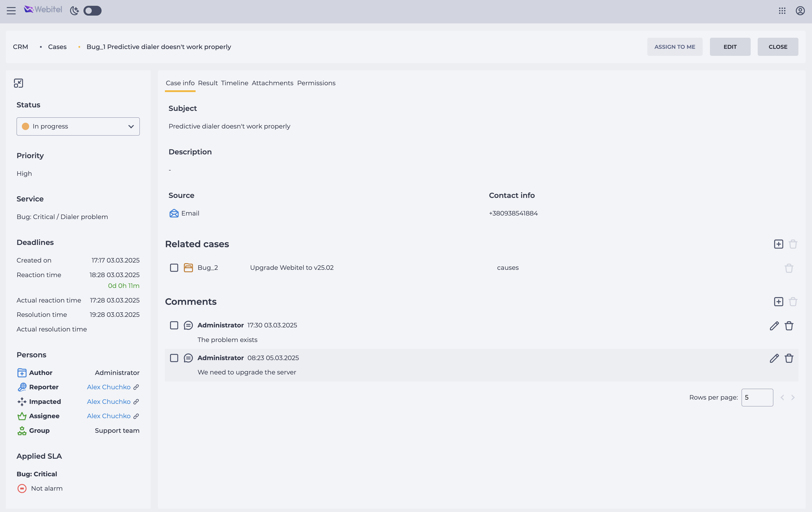Switch to the Case info tab
This screenshot has height=512, width=812.
click(x=180, y=83)
